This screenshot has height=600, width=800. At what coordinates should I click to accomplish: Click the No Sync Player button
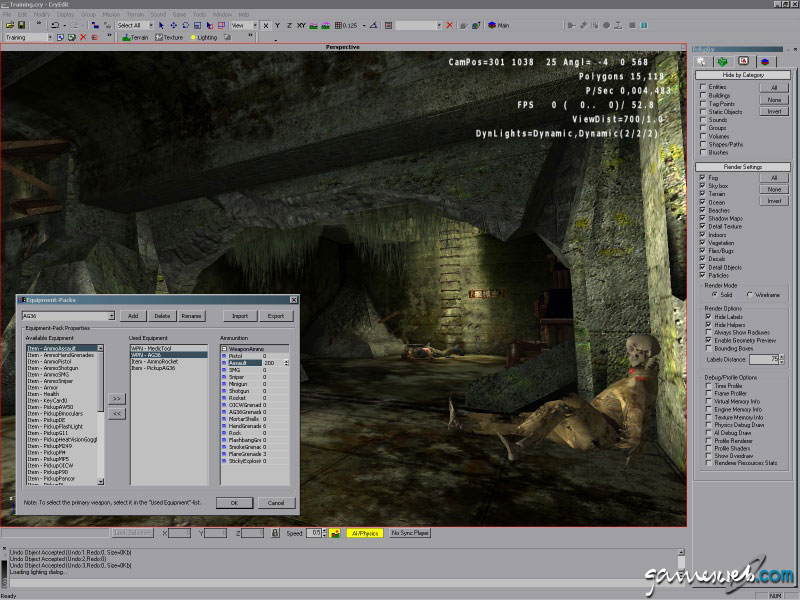click(x=410, y=533)
